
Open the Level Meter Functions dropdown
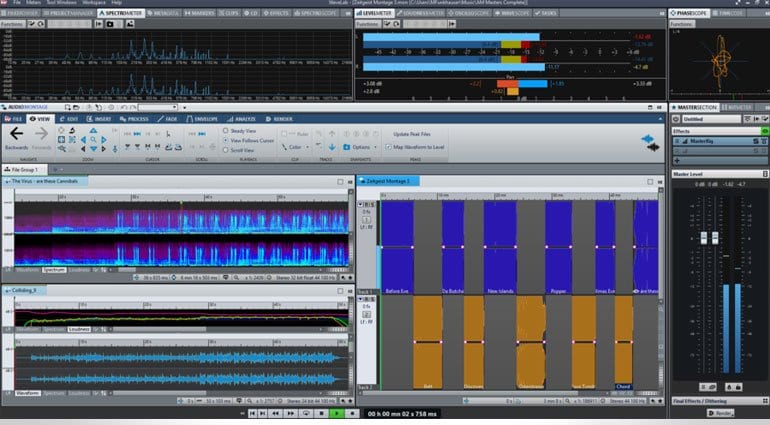coord(367,24)
